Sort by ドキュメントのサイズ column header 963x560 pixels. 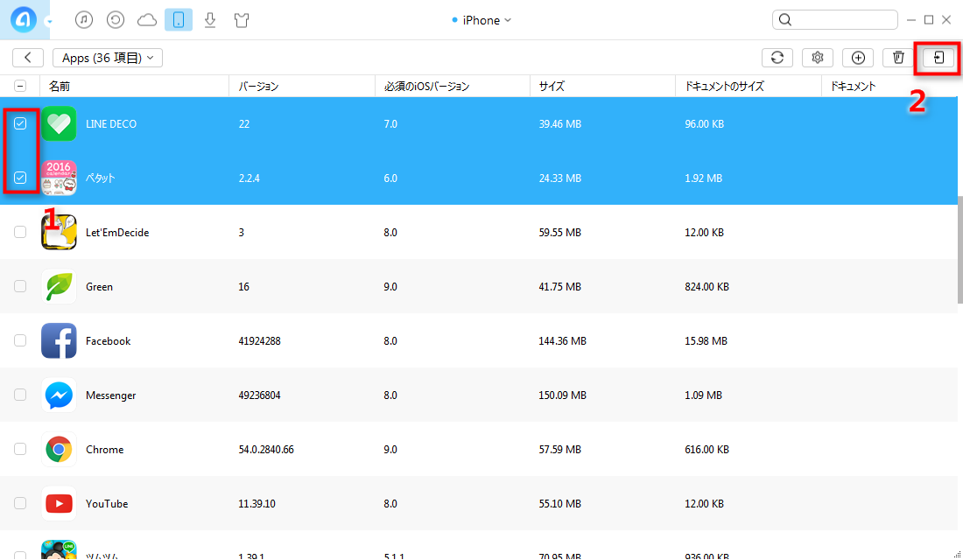749,86
